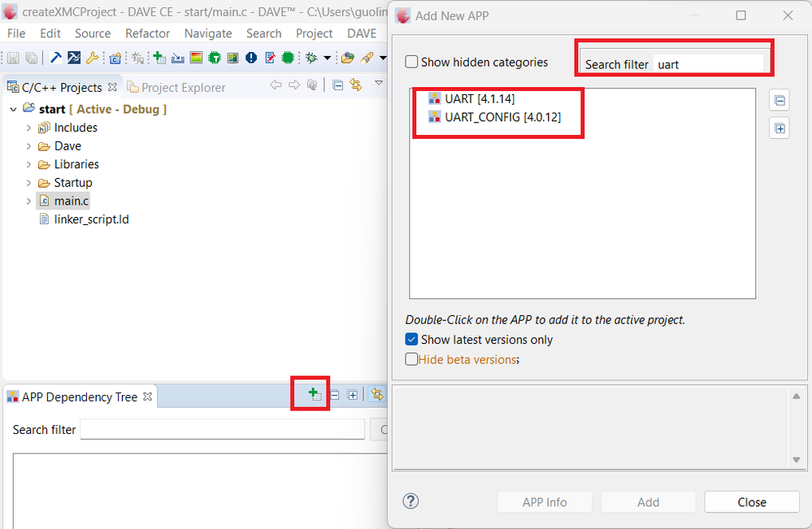Click the Add New APP search filter field
812x529 pixels.
[708, 64]
